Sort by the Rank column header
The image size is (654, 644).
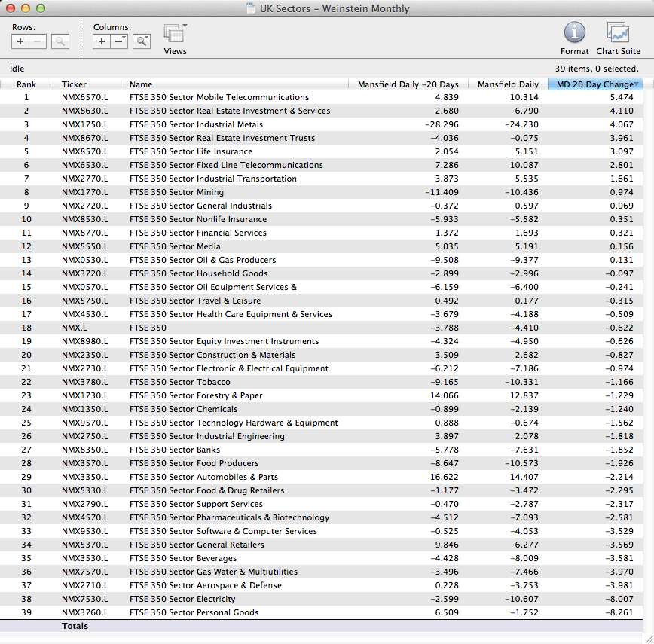(26, 84)
